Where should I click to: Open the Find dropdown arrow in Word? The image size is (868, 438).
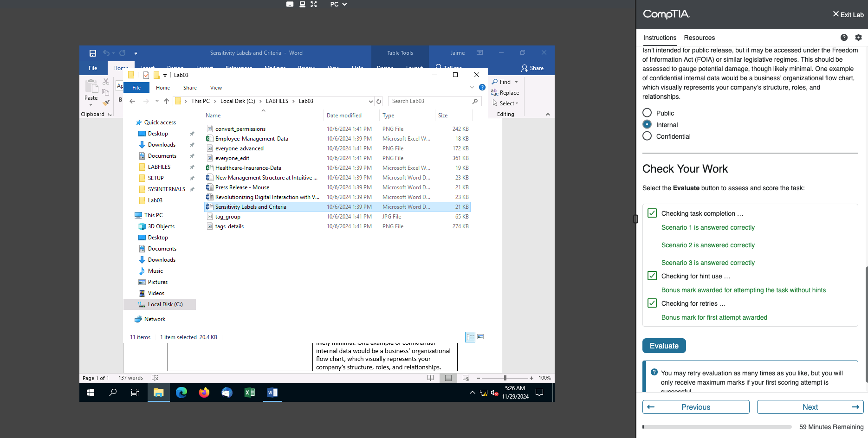(x=516, y=82)
